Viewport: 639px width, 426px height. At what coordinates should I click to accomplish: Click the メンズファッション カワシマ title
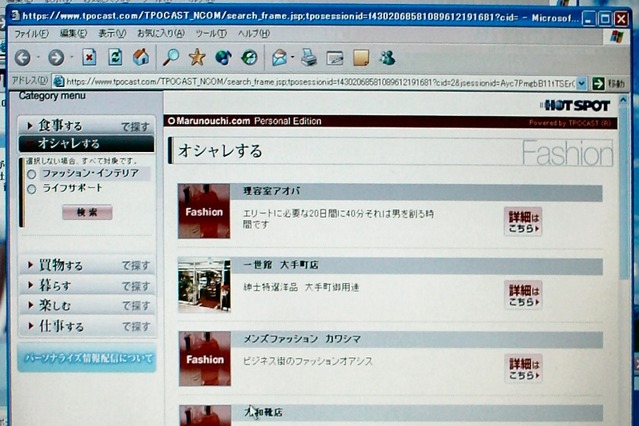(x=302, y=339)
